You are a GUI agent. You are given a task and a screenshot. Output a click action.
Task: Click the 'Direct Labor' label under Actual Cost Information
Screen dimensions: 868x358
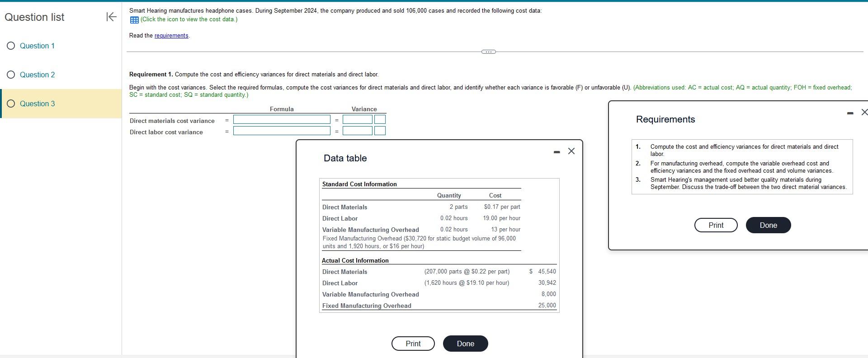[340, 283]
